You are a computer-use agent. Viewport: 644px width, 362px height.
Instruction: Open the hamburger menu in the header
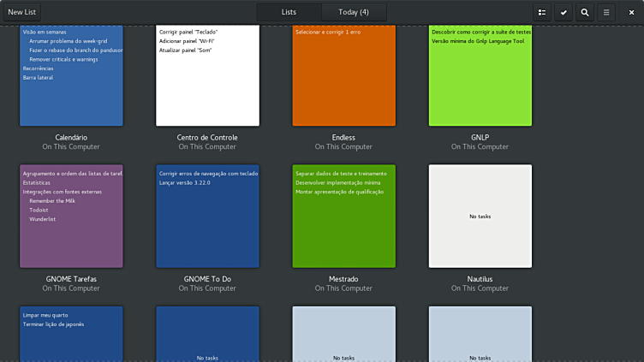tap(606, 12)
